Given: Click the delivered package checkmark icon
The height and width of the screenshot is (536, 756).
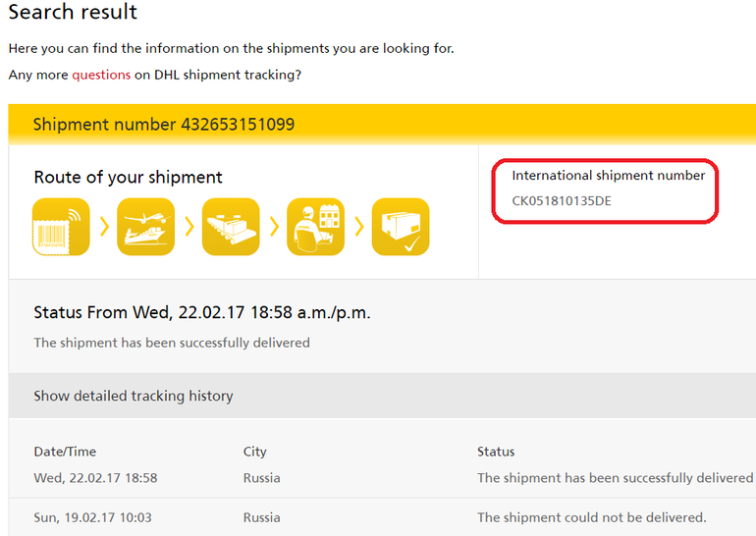Looking at the screenshot, I should [401, 227].
